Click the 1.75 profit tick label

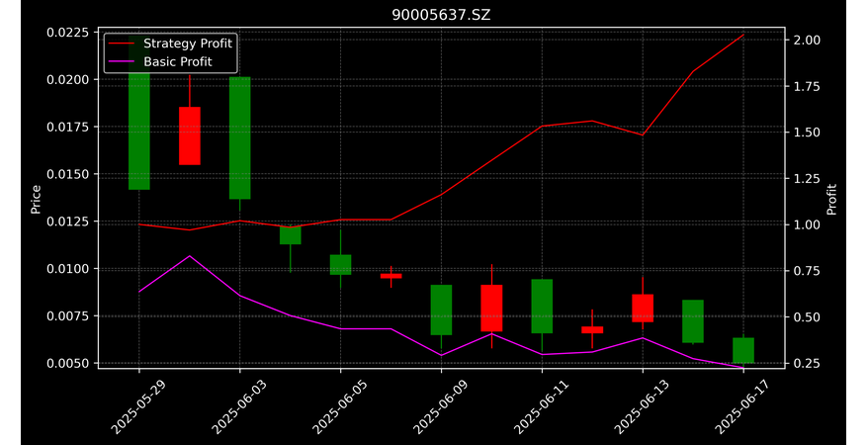tap(806, 86)
